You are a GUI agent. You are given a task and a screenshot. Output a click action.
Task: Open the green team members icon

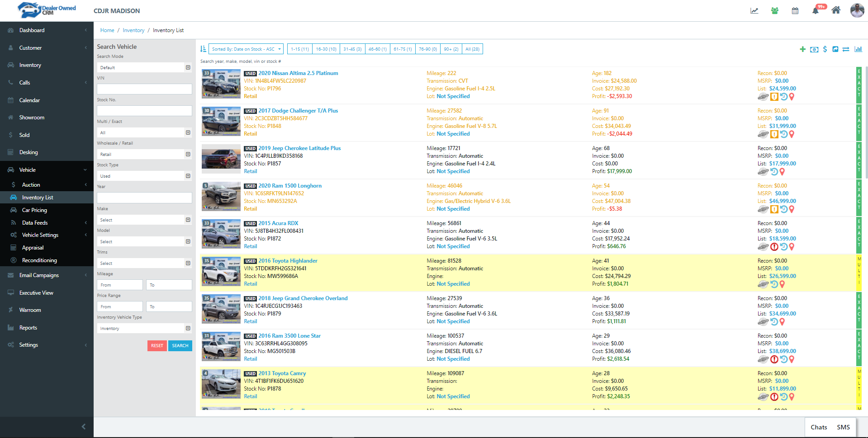tap(775, 10)
